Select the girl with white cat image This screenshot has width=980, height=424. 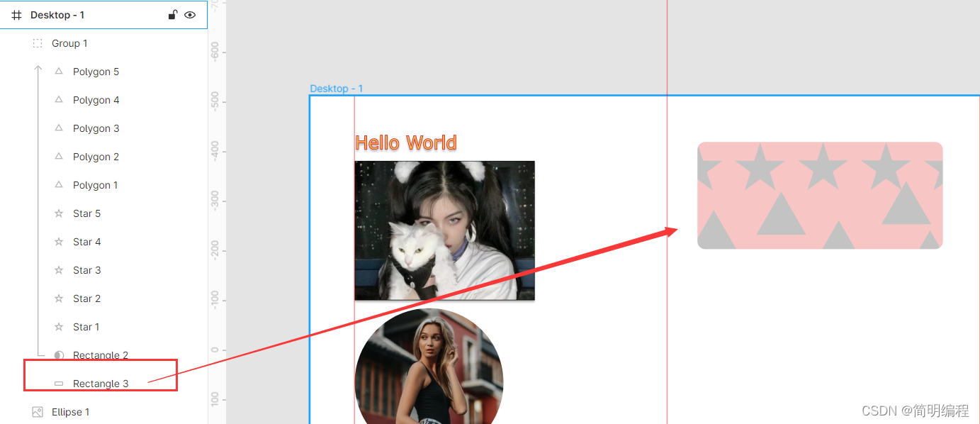[444, 230]
